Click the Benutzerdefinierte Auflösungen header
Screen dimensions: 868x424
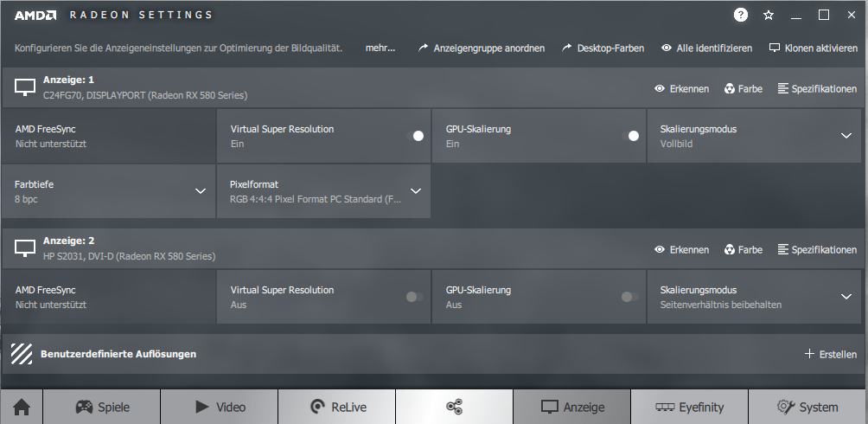118,354
